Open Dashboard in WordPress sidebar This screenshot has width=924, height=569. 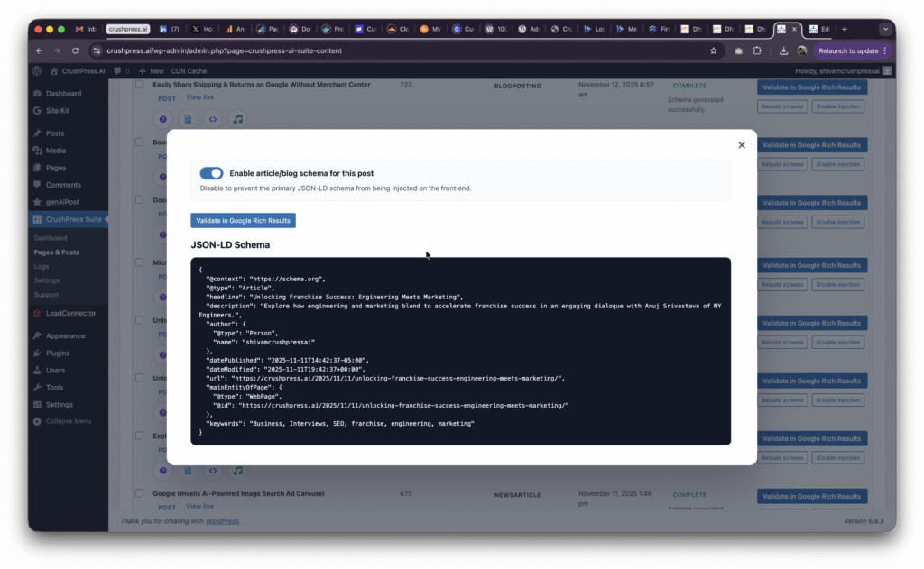64,94
